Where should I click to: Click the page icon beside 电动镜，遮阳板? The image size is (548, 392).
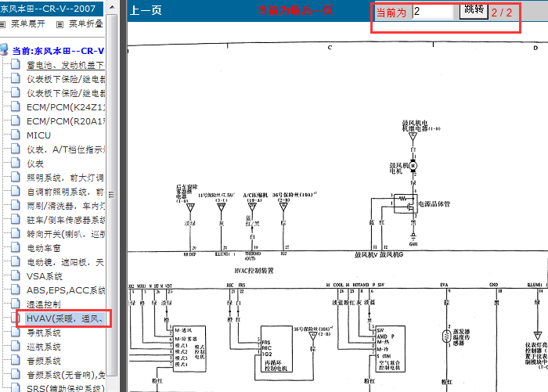click(x=16, y=261)
